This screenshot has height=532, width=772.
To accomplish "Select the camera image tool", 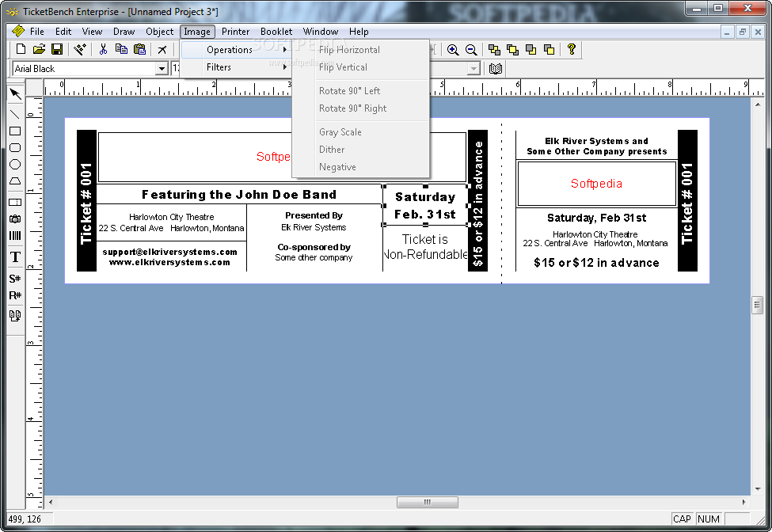I will [x=15, y=218].
